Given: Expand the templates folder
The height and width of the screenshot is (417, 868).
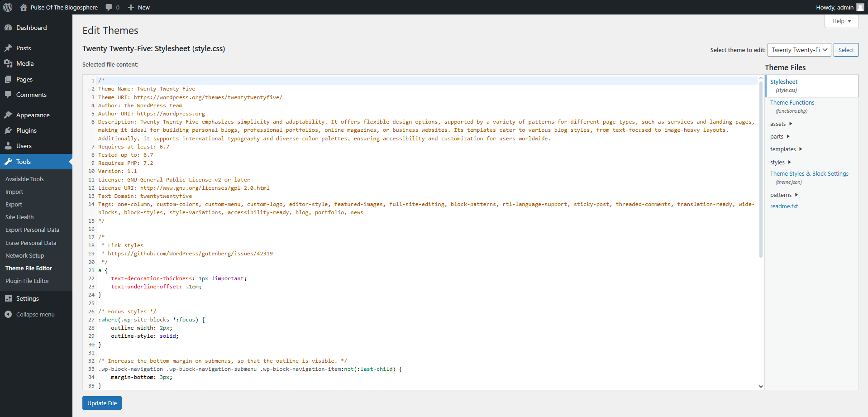Looking at the screenshot, I should click(x=786, y=149).
